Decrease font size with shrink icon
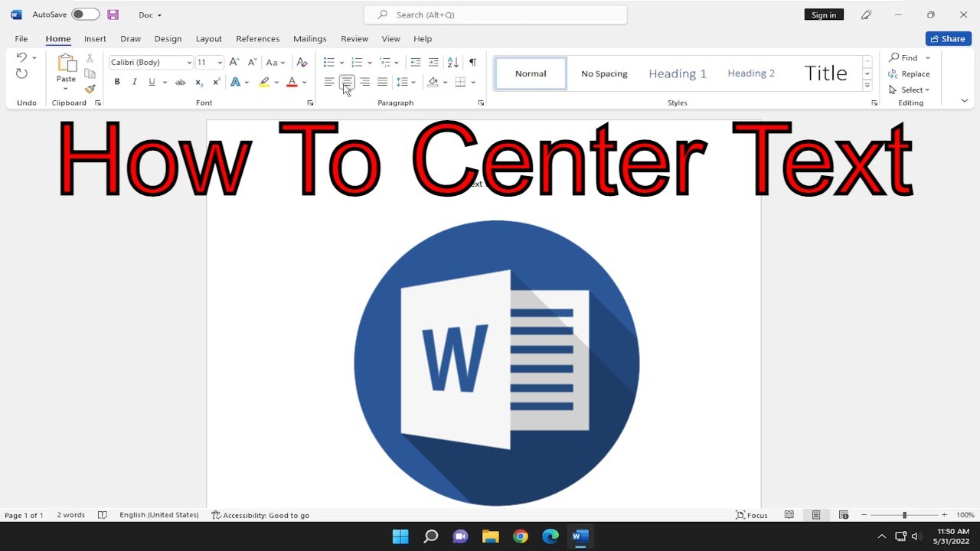 point(251,62)
